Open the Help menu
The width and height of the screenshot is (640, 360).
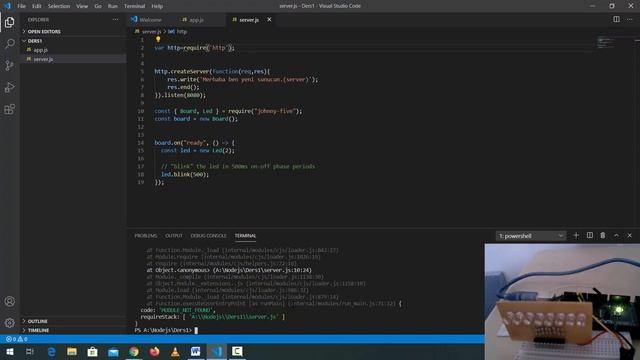tap(157, 6)
